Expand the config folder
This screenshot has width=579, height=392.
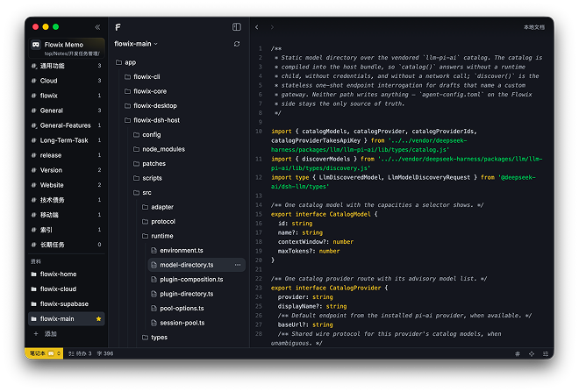coord(147,135)
